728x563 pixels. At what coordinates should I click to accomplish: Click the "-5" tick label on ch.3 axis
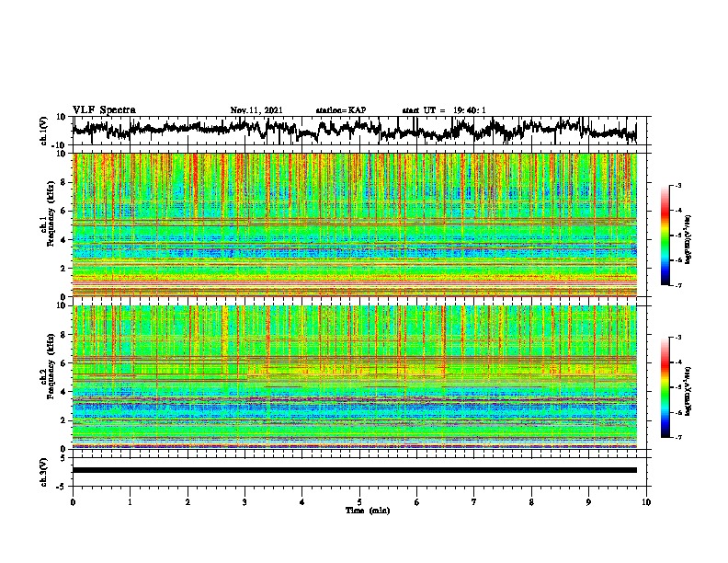(x=63, y=487)
